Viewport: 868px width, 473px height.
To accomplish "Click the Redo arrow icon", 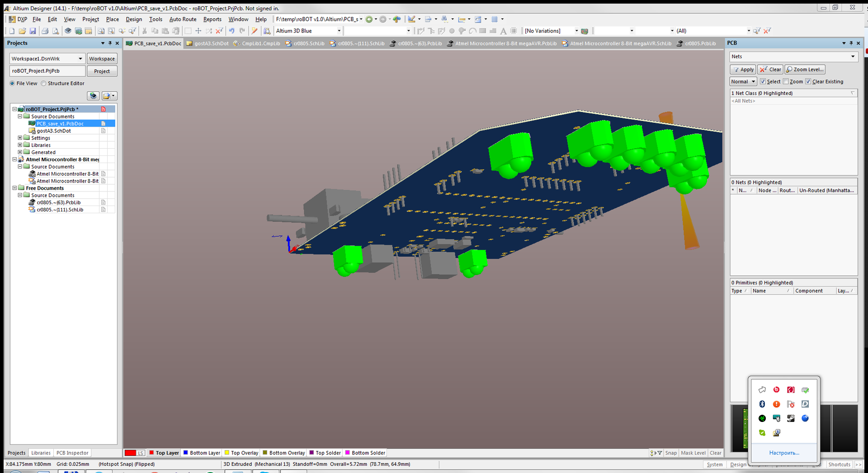I will (242, 31).
